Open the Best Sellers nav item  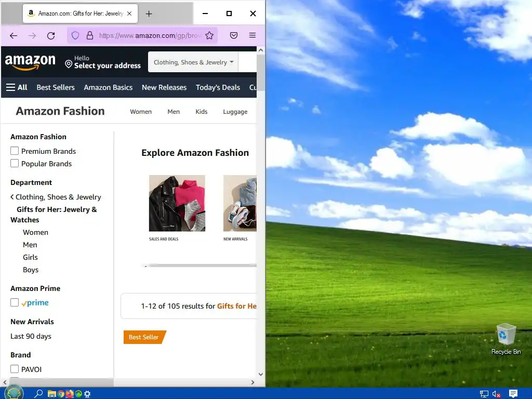coord(56,87)
